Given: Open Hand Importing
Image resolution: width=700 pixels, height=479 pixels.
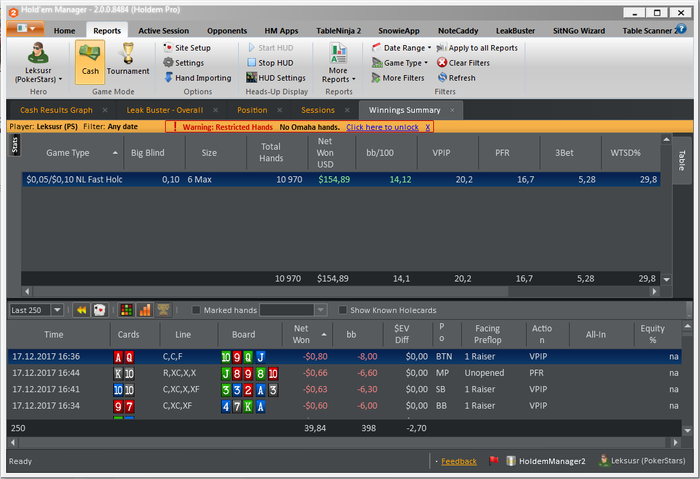Looking at the screenshot, I should coord(197,78).
